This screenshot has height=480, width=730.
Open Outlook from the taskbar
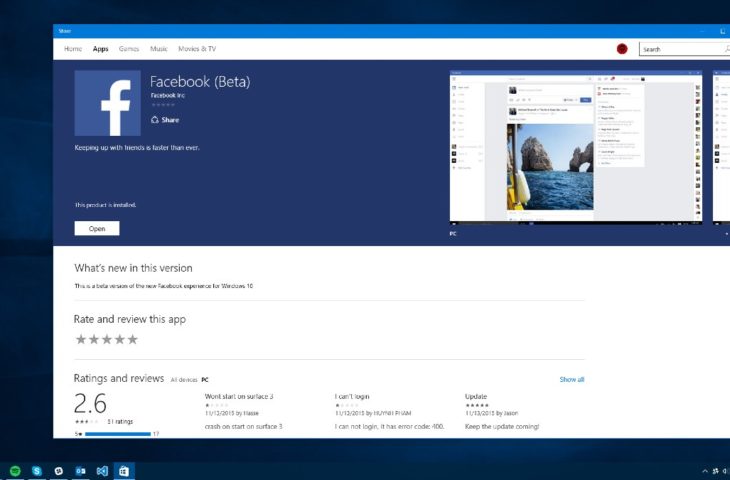(x=81, y=471)
